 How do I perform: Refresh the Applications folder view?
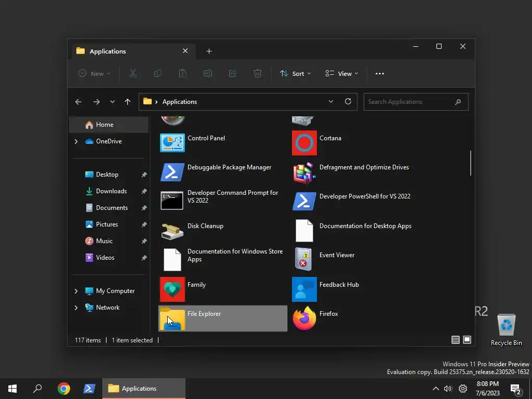348,101
